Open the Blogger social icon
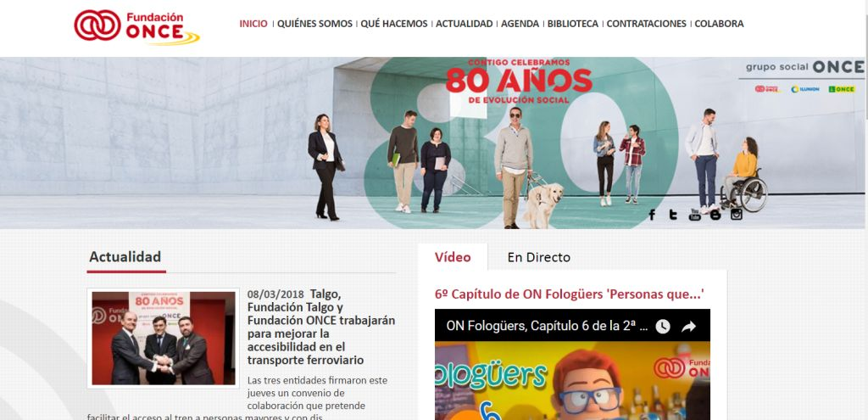 click(715, 215)
